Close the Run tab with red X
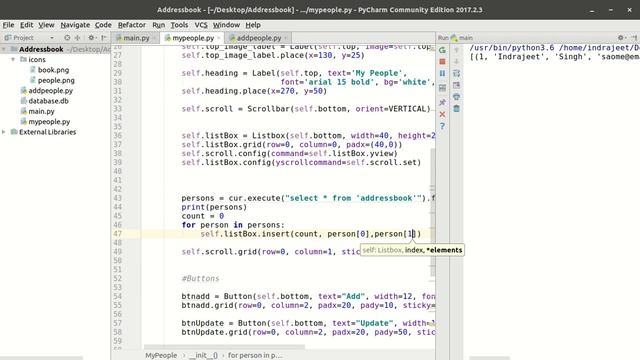640x360 pixels. 442,114
